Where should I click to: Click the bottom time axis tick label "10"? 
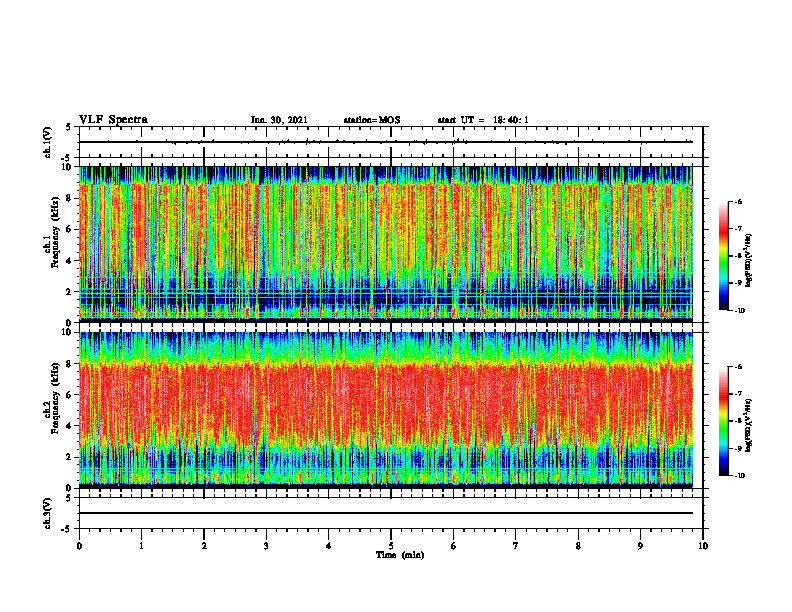703,546
